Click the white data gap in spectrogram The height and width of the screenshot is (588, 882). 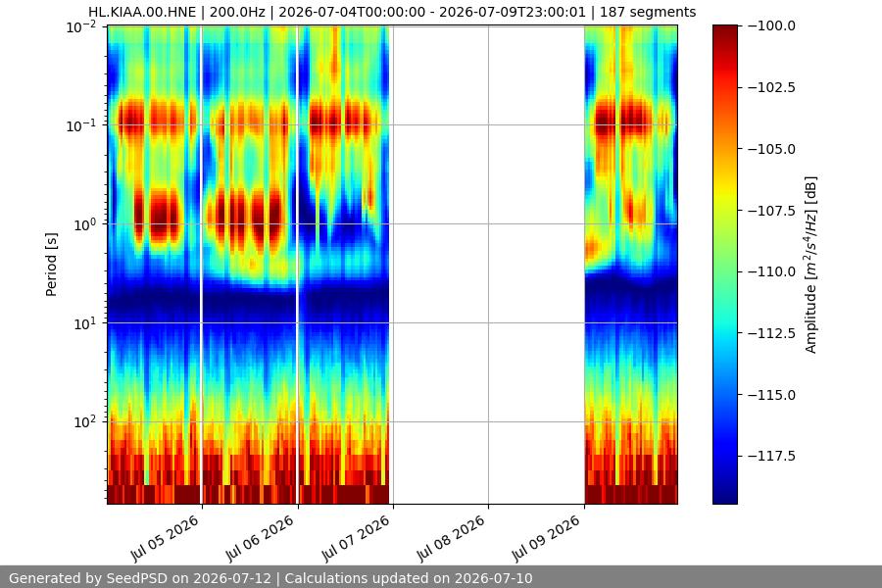tap(487, 265)
